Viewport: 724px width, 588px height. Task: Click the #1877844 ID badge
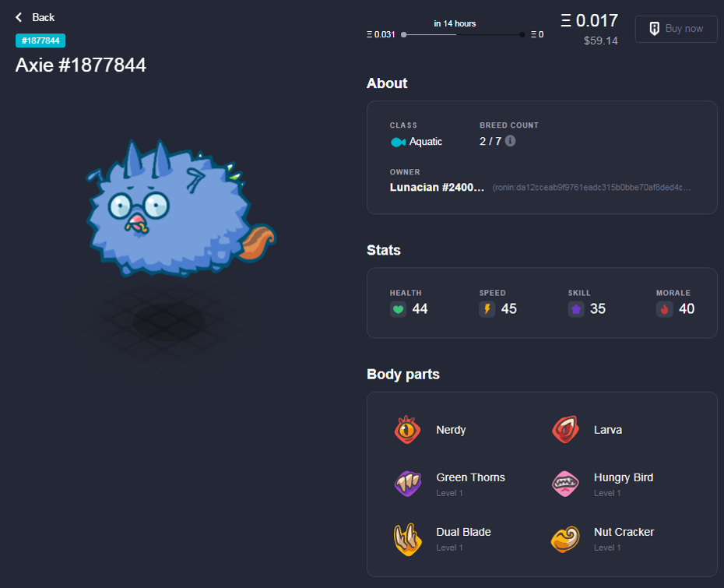[40, 40]
